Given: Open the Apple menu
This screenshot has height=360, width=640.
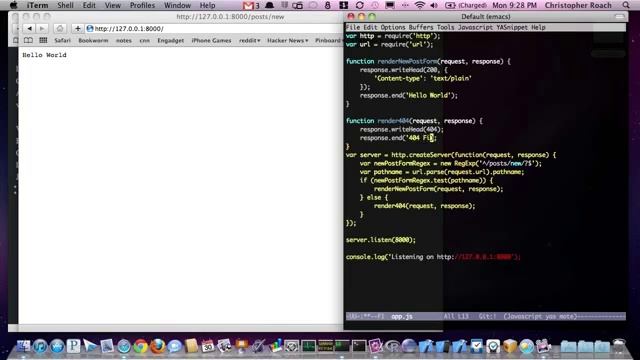Looking at the screenshot, I should pyautogui.click(x=13, y=5).
